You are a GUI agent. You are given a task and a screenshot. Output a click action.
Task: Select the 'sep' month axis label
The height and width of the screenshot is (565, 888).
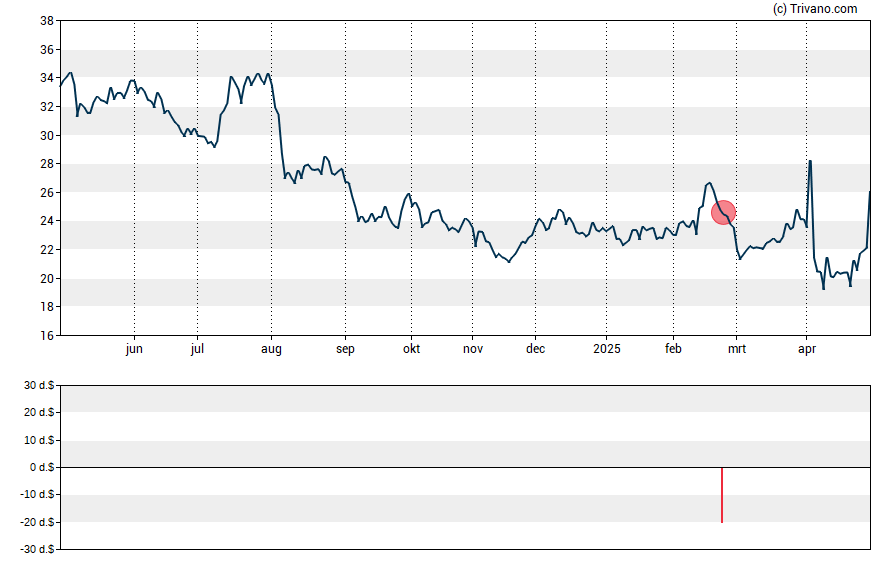click(345, 349)
